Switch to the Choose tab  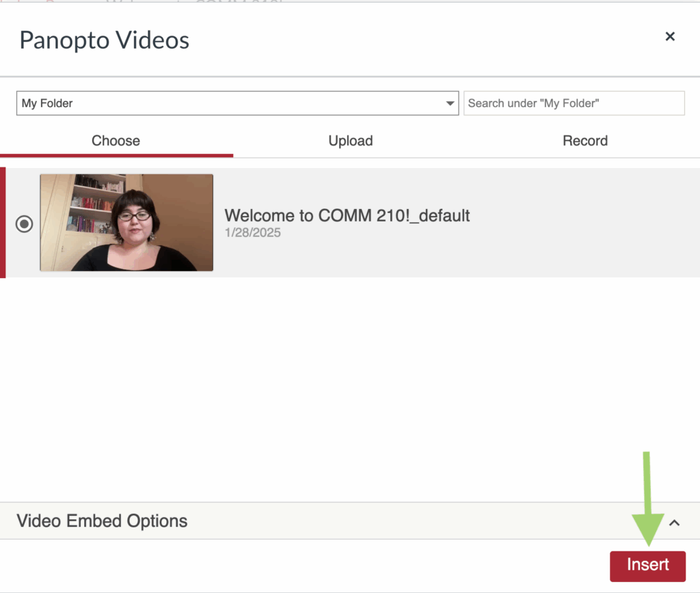pyautogui.click(x=116, y=141)
